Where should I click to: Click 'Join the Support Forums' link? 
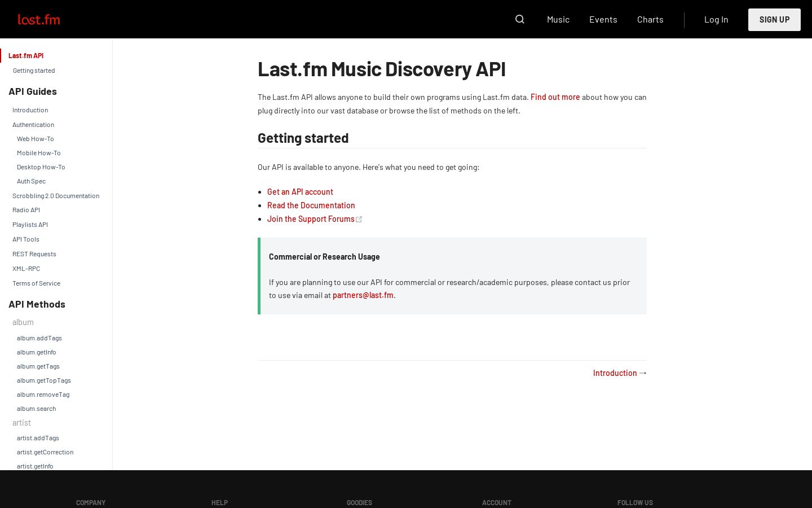coord(315,219)
